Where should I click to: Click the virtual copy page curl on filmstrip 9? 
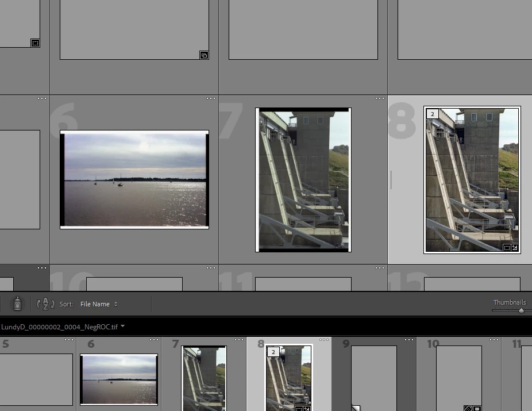pyautogui.click(x=355, y=408)
